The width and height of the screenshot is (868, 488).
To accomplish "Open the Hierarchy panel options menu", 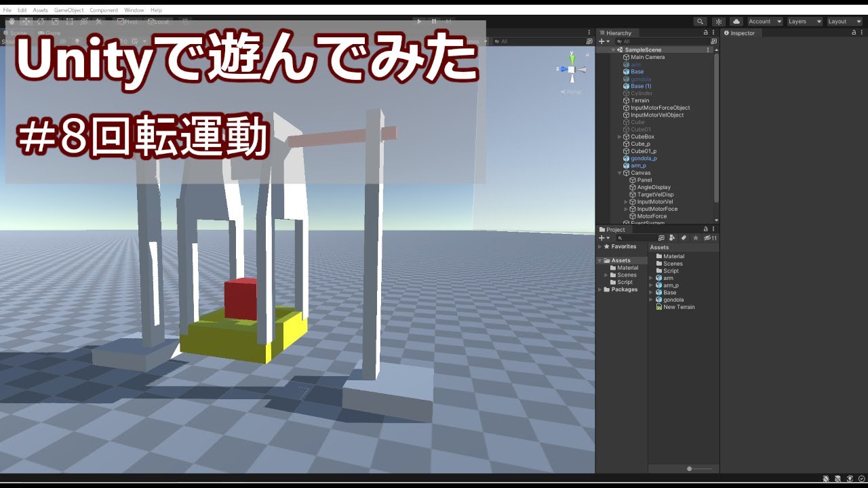I will [714, 33].
